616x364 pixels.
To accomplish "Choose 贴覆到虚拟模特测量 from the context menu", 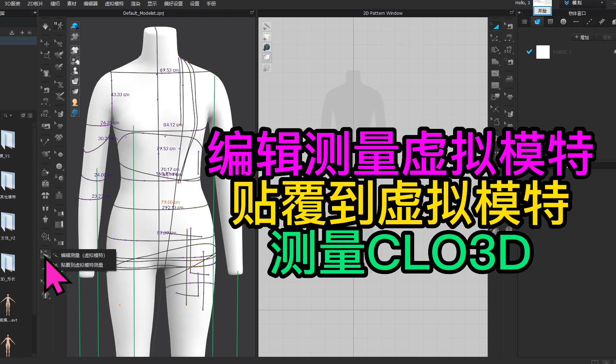I will pos(81,265).
